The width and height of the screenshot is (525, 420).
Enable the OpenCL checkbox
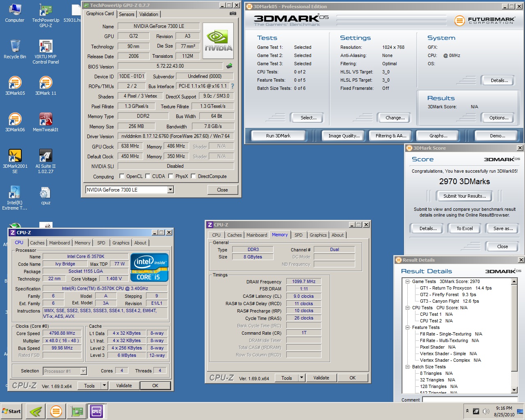[122, 176]
